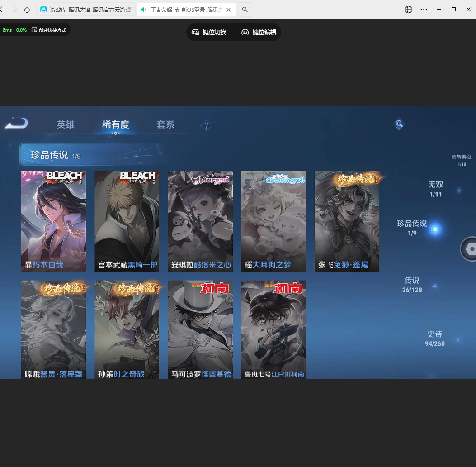476x467 pixels.
Task: Open the browser more options menu
Action: pos(424,9)
